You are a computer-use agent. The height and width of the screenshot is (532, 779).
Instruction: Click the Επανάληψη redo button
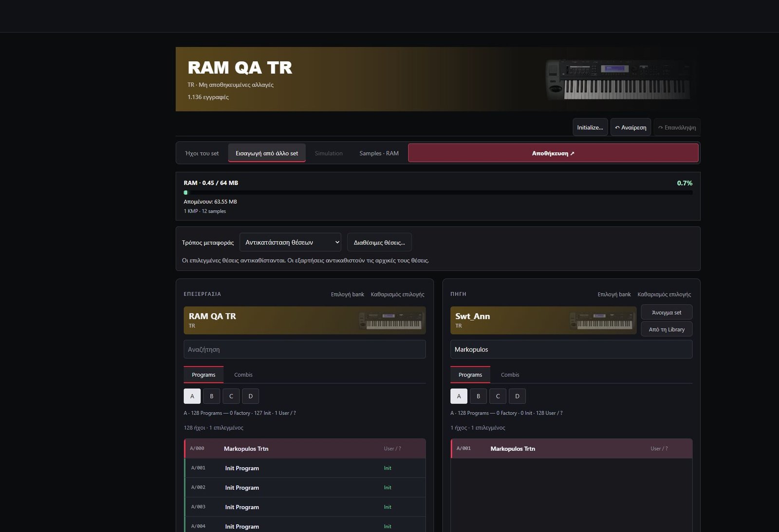point(677,128)
